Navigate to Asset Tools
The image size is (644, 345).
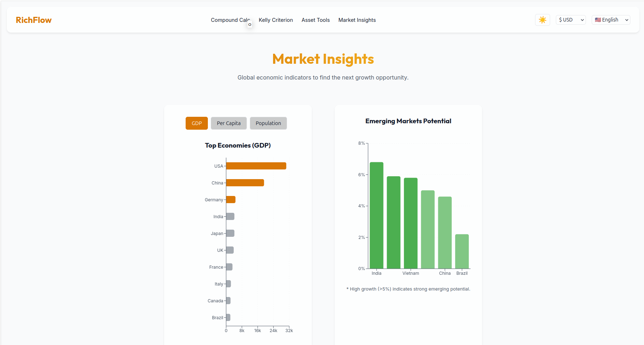[x=315, y=20]
